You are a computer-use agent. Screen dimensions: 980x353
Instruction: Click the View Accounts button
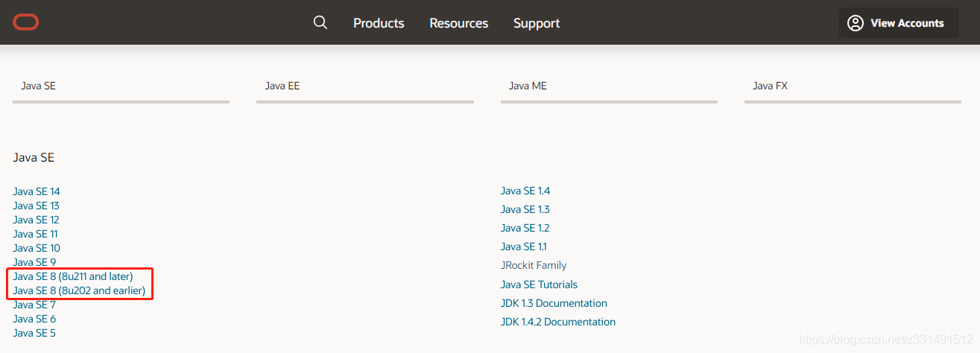point(899,23)
